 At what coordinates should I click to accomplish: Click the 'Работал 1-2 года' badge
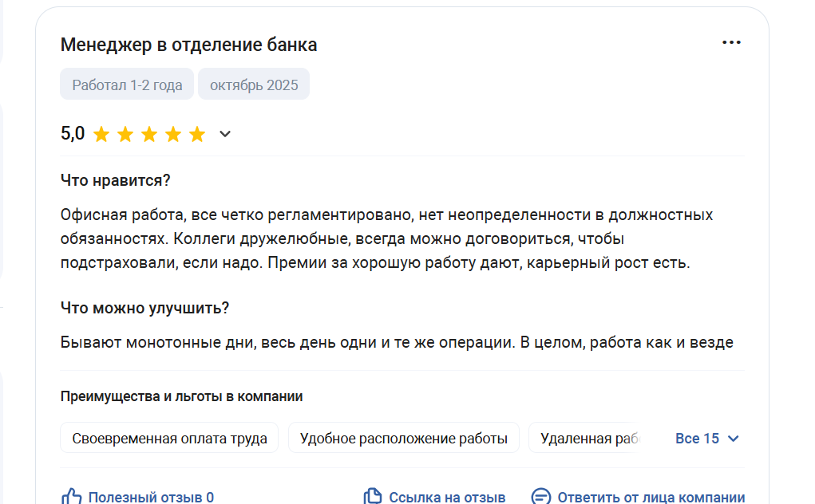coord(127,85)
